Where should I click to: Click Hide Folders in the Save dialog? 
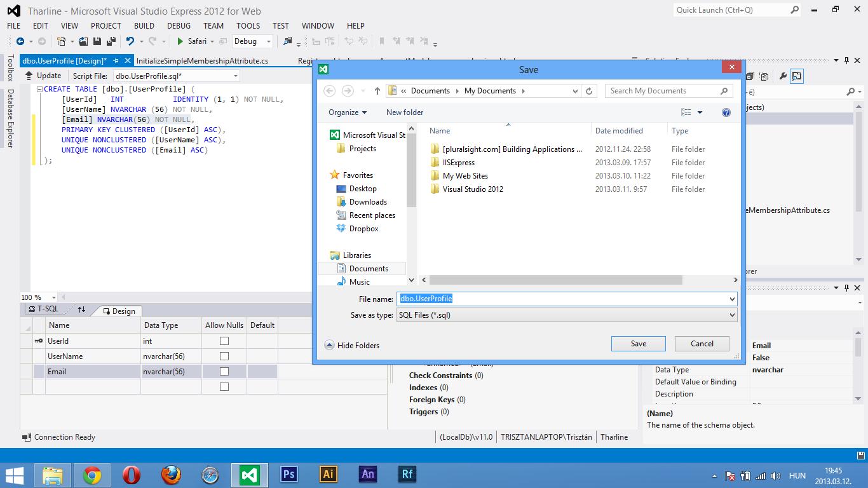click(x=351, y=346)
